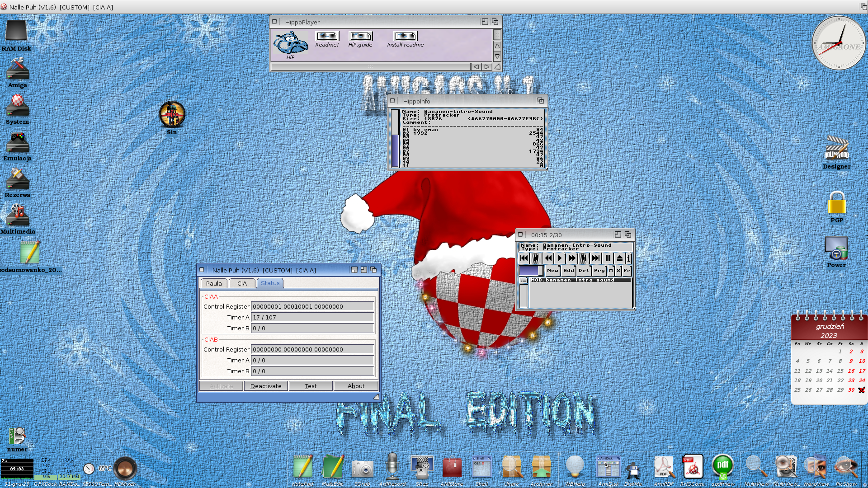868x488 pixels.
Task: Click the CIAB Control Register field
Action: tap(312, 349)
